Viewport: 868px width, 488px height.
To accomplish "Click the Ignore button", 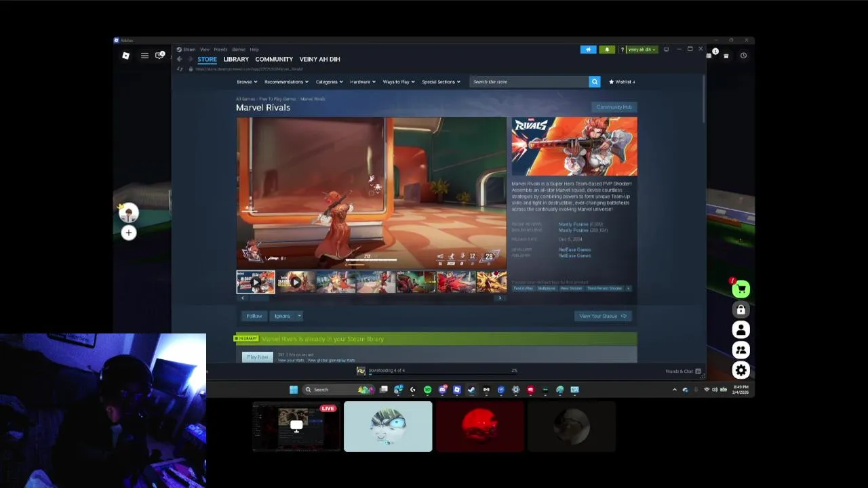I will click(282, 316).
